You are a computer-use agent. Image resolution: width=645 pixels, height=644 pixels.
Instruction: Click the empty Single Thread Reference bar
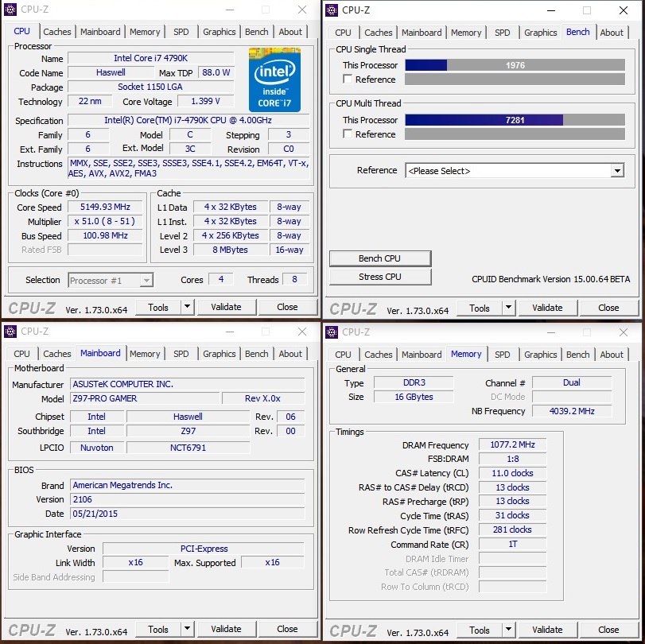515,80
